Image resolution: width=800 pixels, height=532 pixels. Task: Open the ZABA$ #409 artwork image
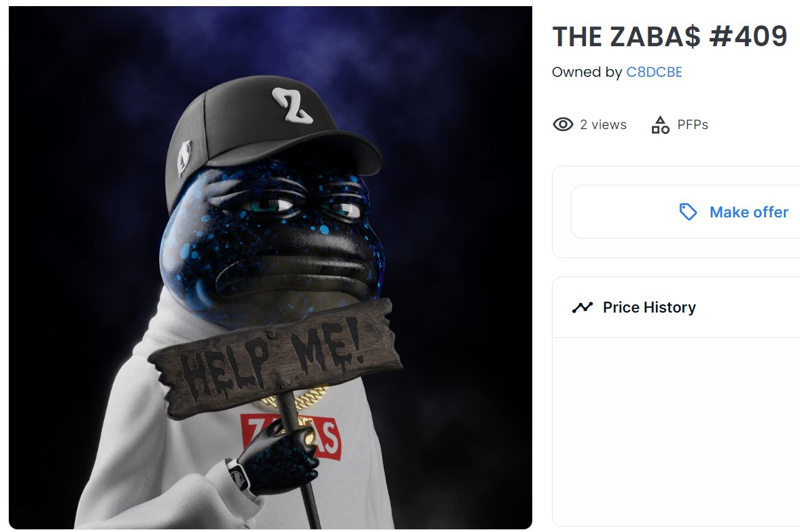click(271, 267)
